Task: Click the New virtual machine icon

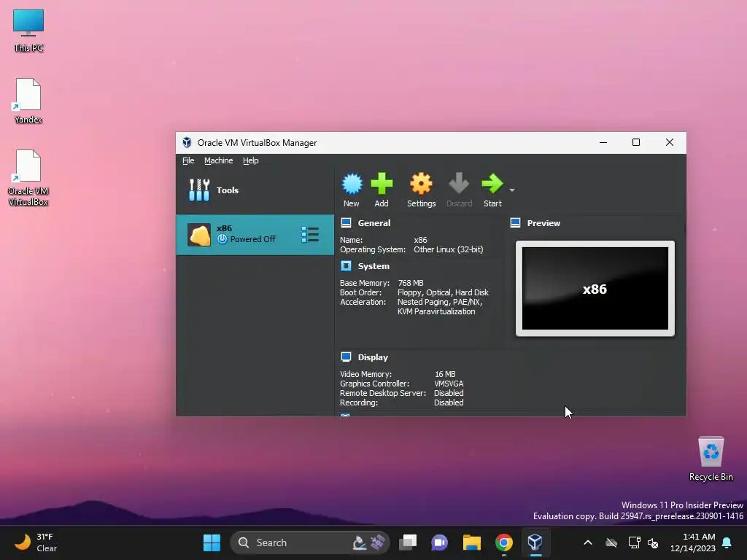Action: tap(352, 184)
